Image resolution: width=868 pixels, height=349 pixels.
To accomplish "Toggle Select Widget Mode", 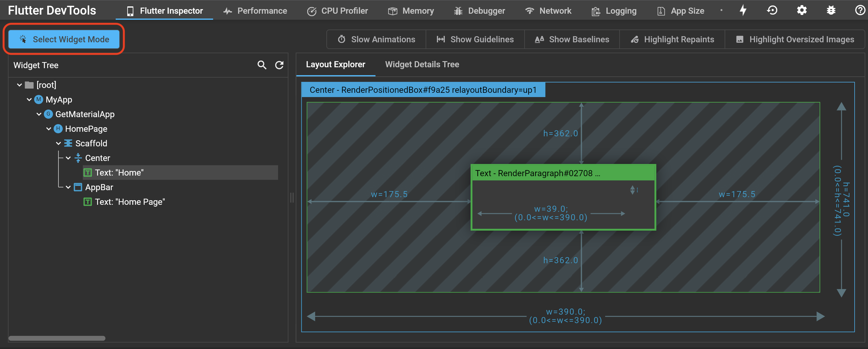I will (x=64, y=40).
